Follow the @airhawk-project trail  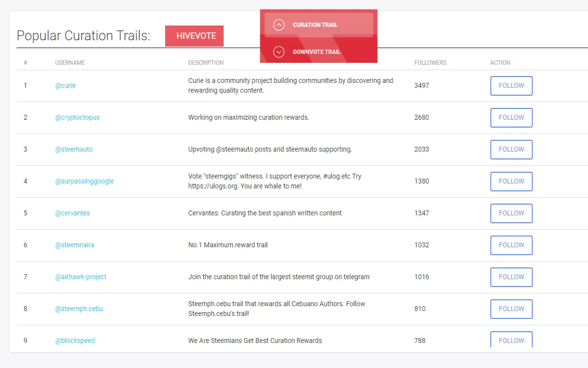[512, 277]
